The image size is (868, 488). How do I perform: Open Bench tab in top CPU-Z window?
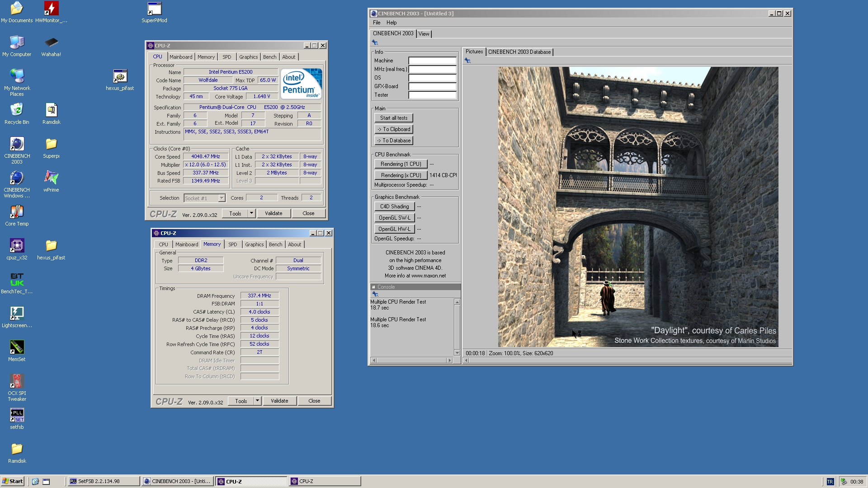pyautogui.click(x=269, y=57)
